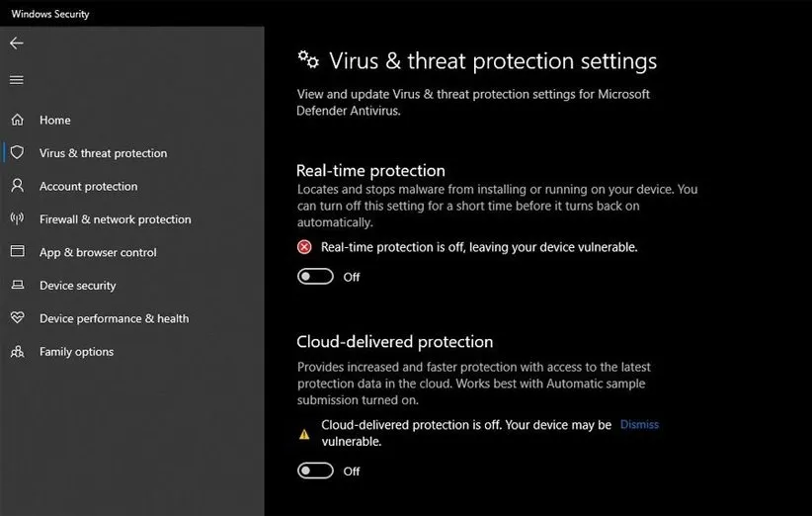Click the yellow warning triangle icon
812x516 pixels.
click(x=304, y=434)
